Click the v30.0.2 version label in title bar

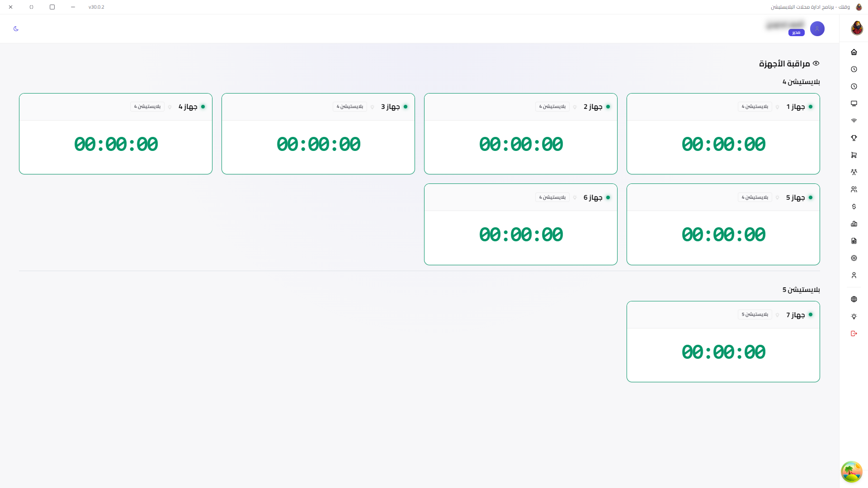click(96, 7)
